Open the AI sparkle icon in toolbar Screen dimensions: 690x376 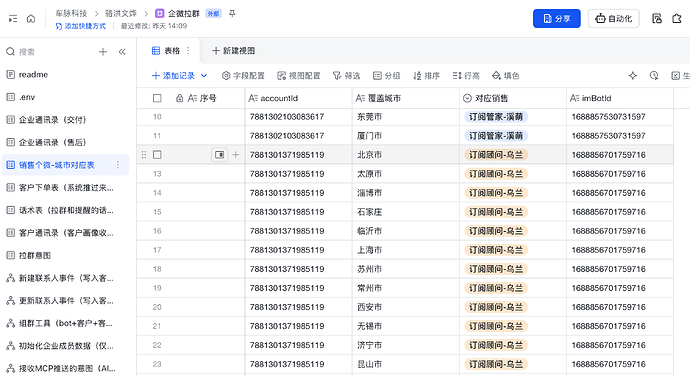pos(633,76)
